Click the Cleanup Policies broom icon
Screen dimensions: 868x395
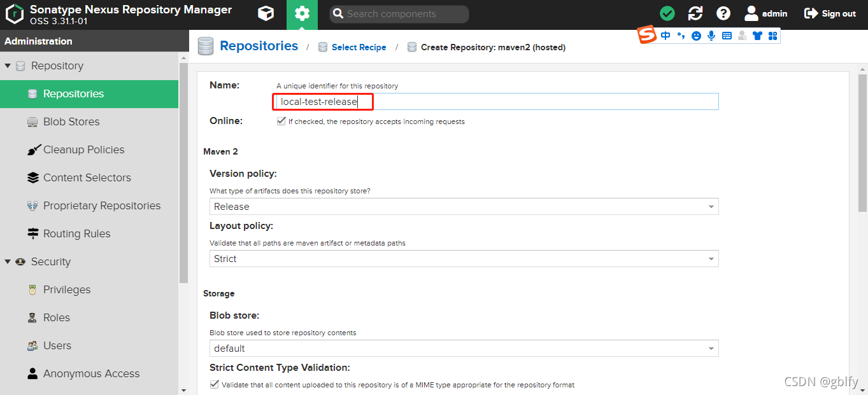(x=33, y=149)
